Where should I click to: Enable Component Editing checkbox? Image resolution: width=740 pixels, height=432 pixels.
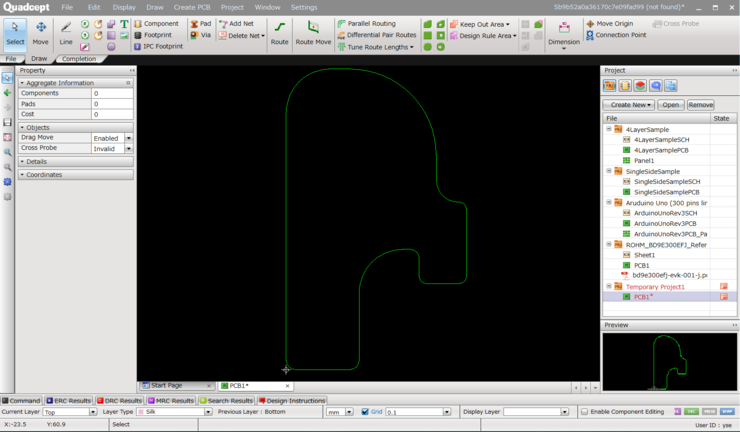tap(584, 412)
